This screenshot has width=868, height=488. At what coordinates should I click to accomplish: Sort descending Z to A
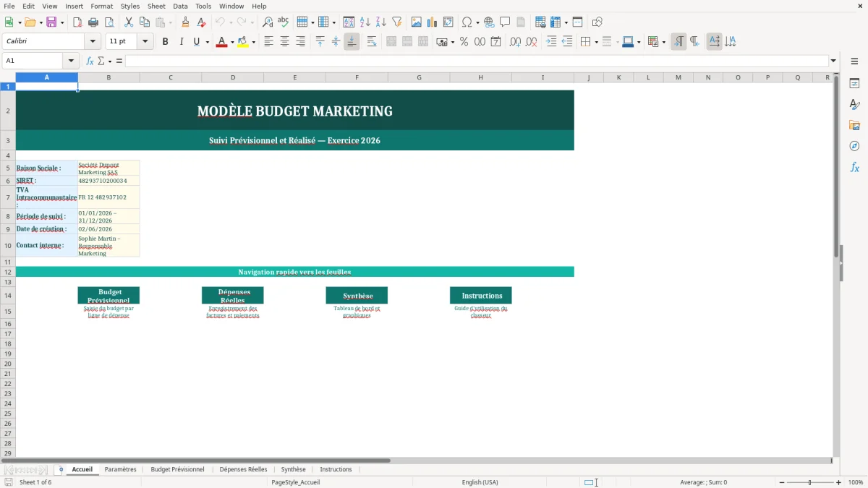(x=381, y=22)
